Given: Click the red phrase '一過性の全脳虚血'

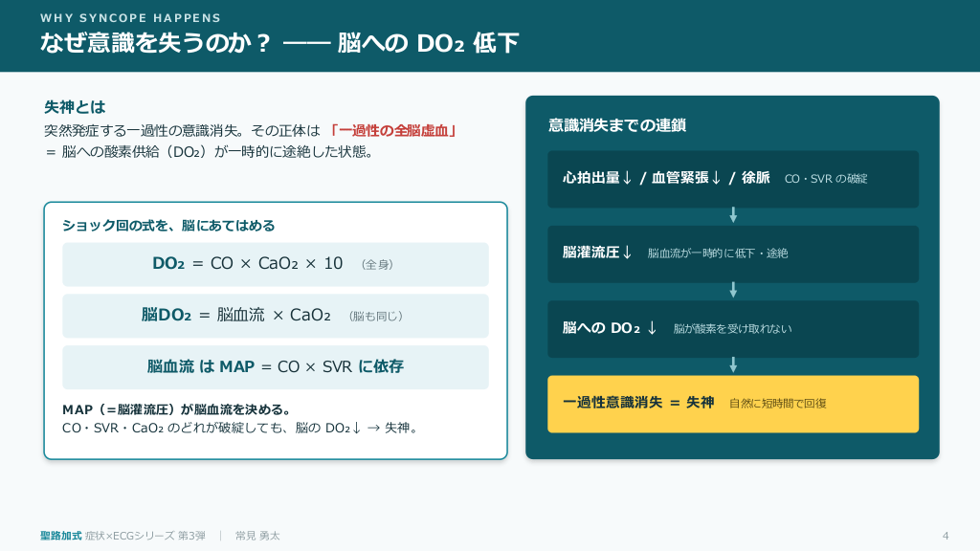Looking at the screenshot, I should click(393, 130).
